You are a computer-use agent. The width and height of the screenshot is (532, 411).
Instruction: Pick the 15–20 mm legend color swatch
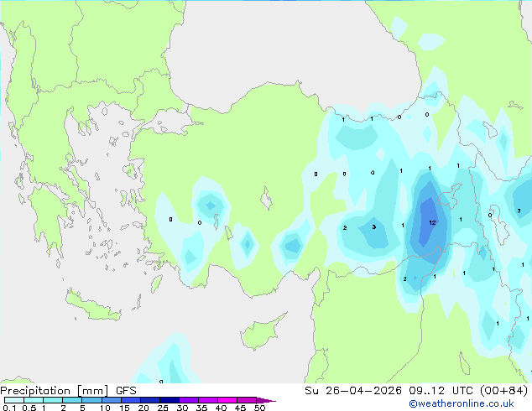tap(130, 400)
